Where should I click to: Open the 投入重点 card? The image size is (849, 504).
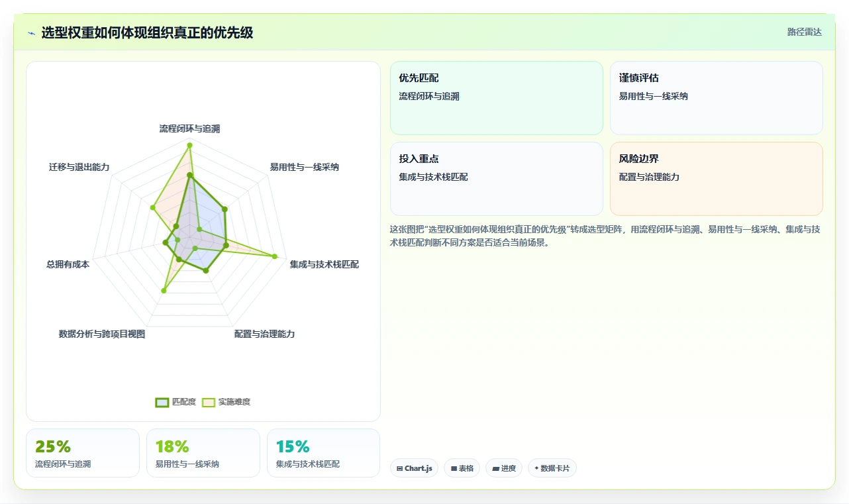click(497, 179)
